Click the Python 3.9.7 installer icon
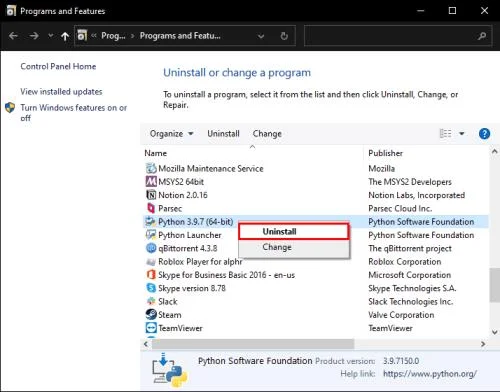Viewport: 500px width, 392px height. [x=151, y=221]
